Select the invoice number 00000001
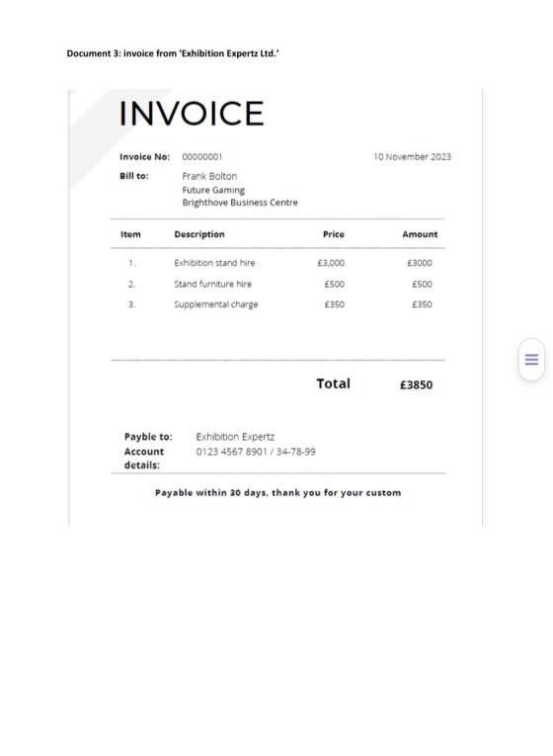This screenshot has height=756, width=553. click(202, 157)
